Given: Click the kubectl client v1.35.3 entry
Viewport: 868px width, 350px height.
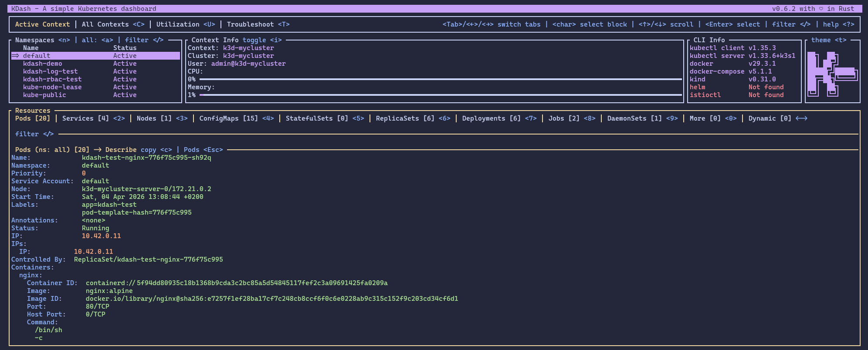Looking at the screenshot, I should (733, 48).
